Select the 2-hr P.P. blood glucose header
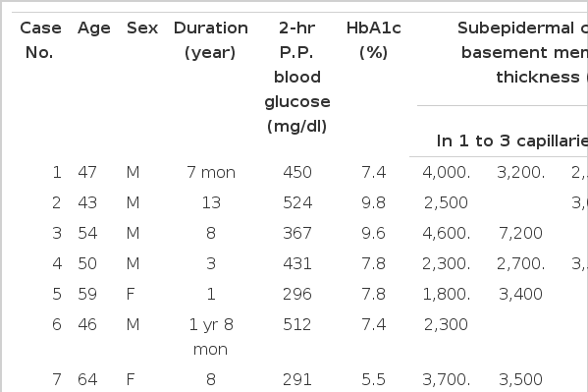 tap(297, 77)
